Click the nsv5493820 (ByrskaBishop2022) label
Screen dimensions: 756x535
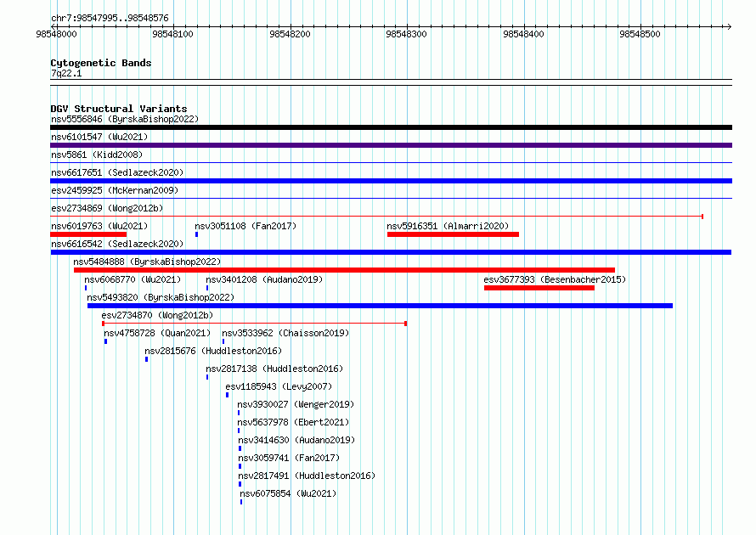[161, 297]
